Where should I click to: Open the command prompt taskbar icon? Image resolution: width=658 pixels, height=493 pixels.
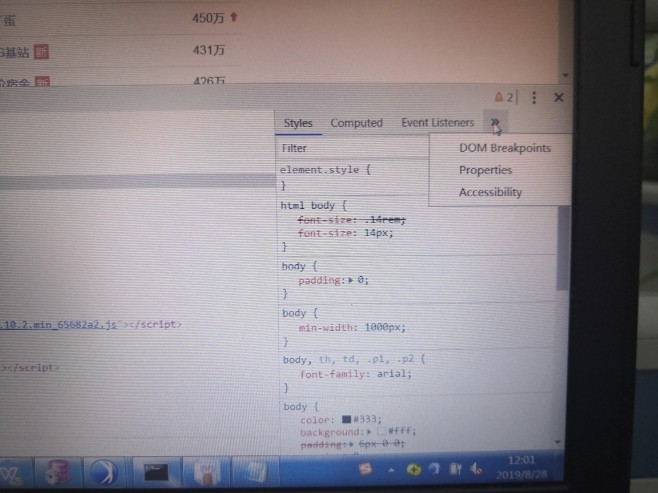[156, 472]
